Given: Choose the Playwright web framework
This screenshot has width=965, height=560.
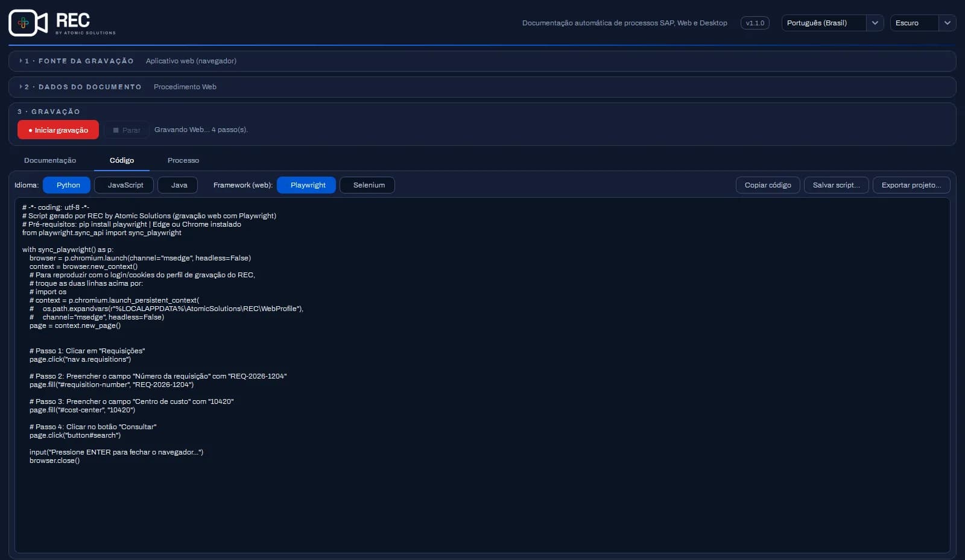Looking at the screenshot, I should pyautogui.click(x=306, y=185).
